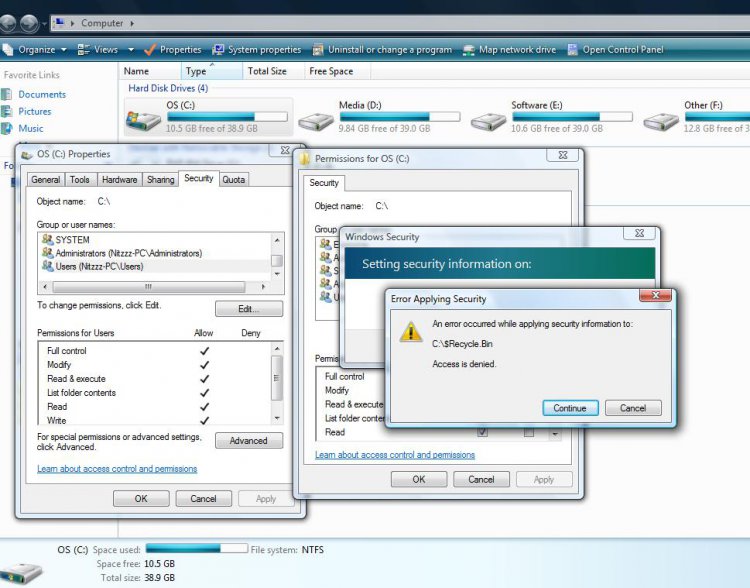
Task: Click the Media (D:) capacity bar
Action: [x=400, y=116]
